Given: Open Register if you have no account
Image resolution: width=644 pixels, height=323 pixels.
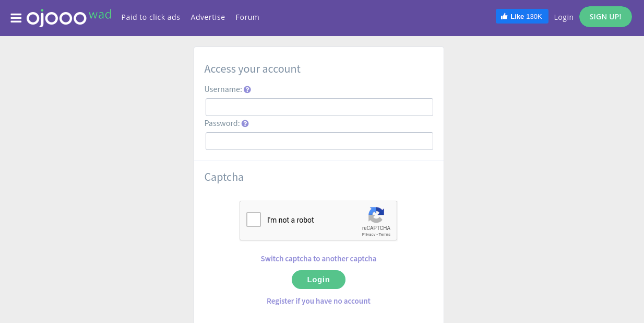Looking at the screenshot, I should (318, 301).
